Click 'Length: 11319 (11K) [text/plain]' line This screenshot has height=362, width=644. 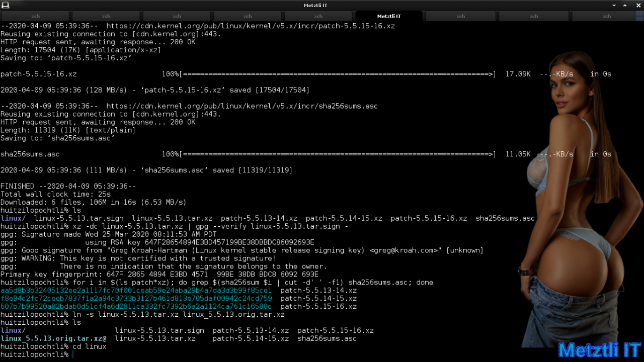[68, 130]
